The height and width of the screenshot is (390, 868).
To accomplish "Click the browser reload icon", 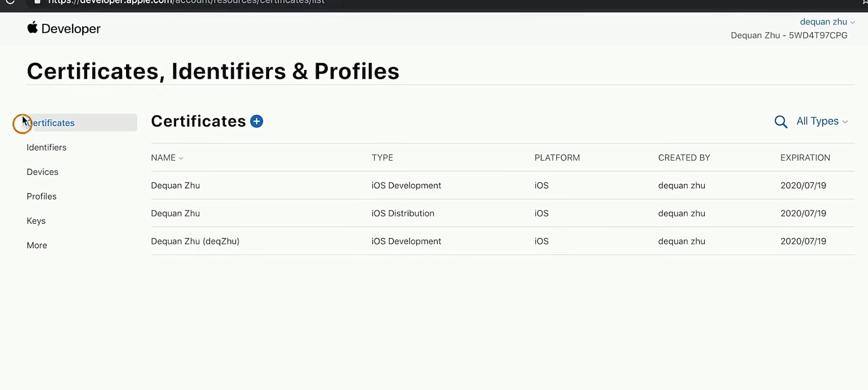I will 10,2.
